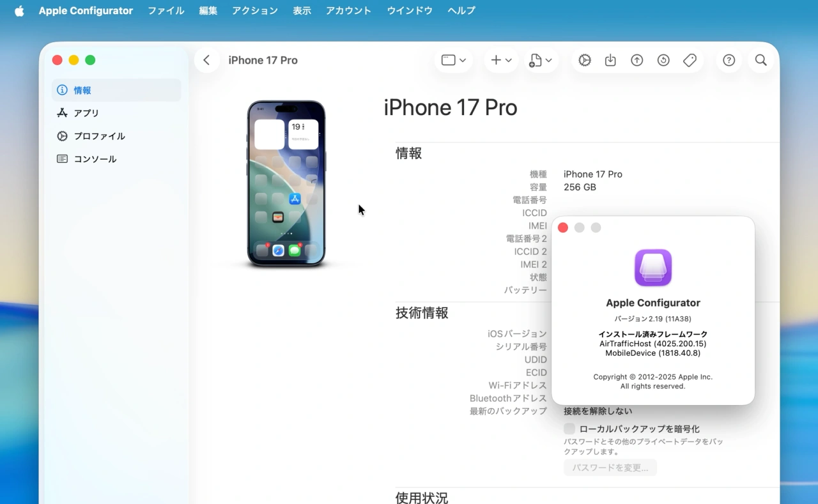Open the device actions gear icon
The image size is (818, 504).
pos(584,59)
